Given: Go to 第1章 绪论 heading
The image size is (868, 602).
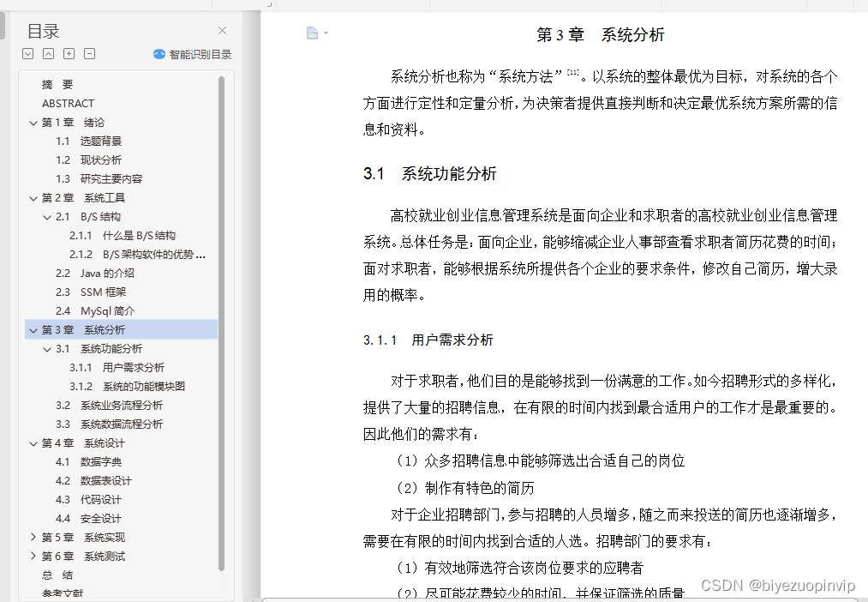Looking at the screenshot, I should point(73,123).
